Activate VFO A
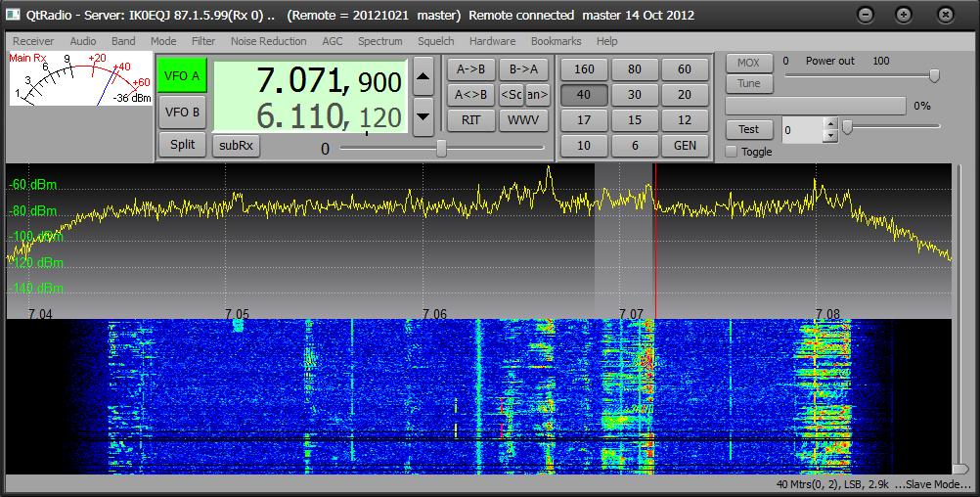This screenshot has height=497, width=980. (182, 75)
